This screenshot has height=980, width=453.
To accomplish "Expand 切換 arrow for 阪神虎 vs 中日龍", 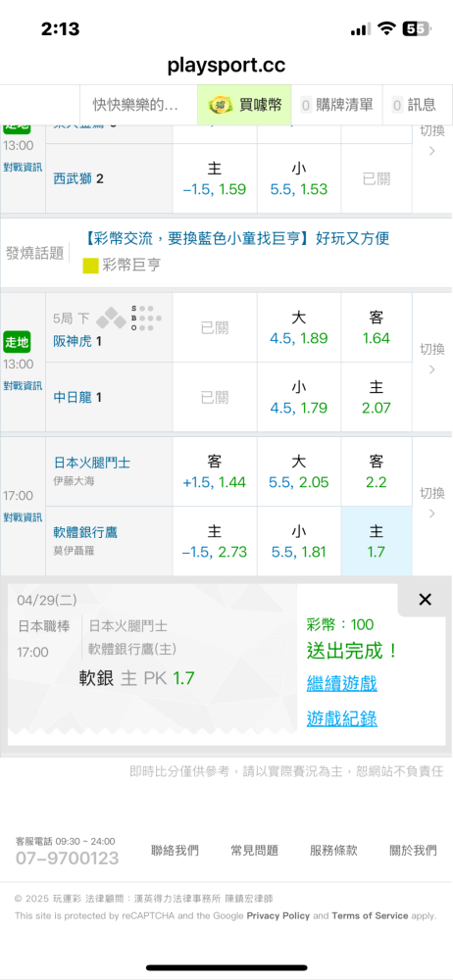I will [x=431, y=359].
